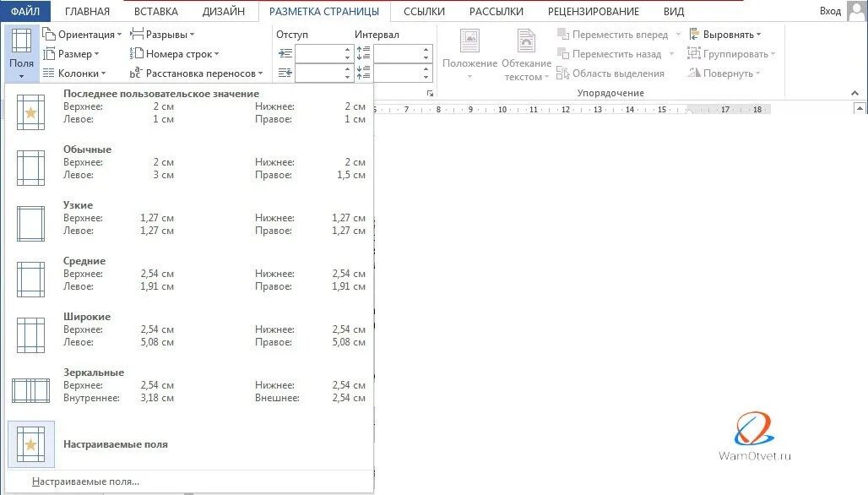Click the Повернуть rotate icon
Image resolution: width=868 pixels, height=495 pixels.
(x=694, y=73)
